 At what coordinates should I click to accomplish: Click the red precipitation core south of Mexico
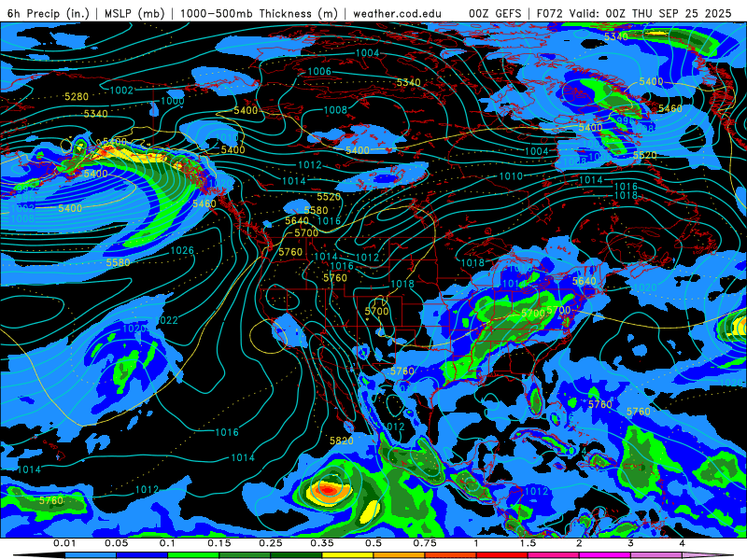coord(328,489)
